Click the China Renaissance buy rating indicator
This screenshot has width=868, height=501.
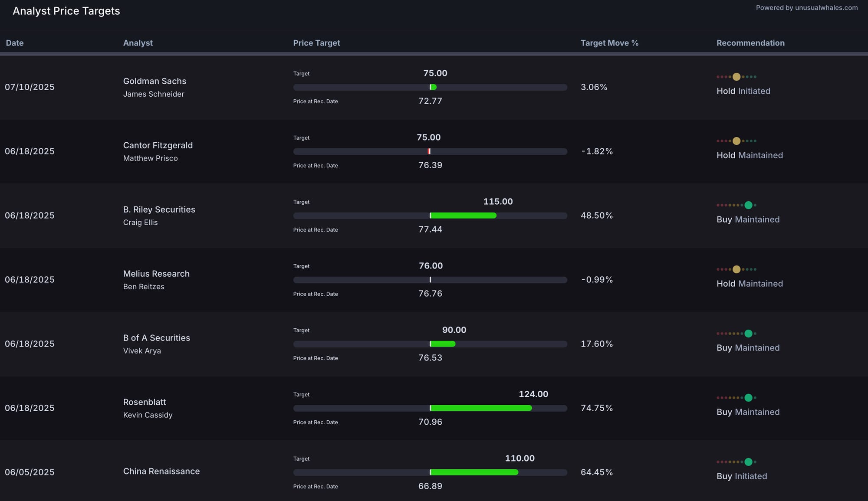click(x=736, y=462)
